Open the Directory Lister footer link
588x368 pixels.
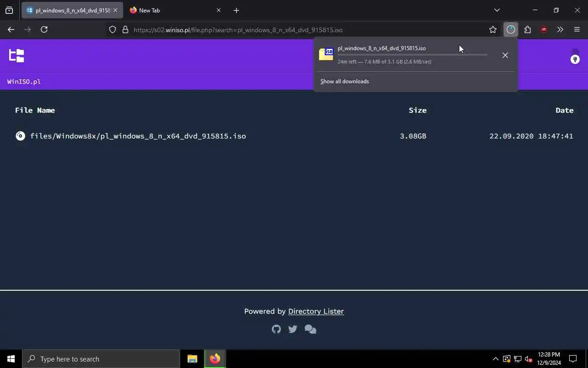click(316, 311)
